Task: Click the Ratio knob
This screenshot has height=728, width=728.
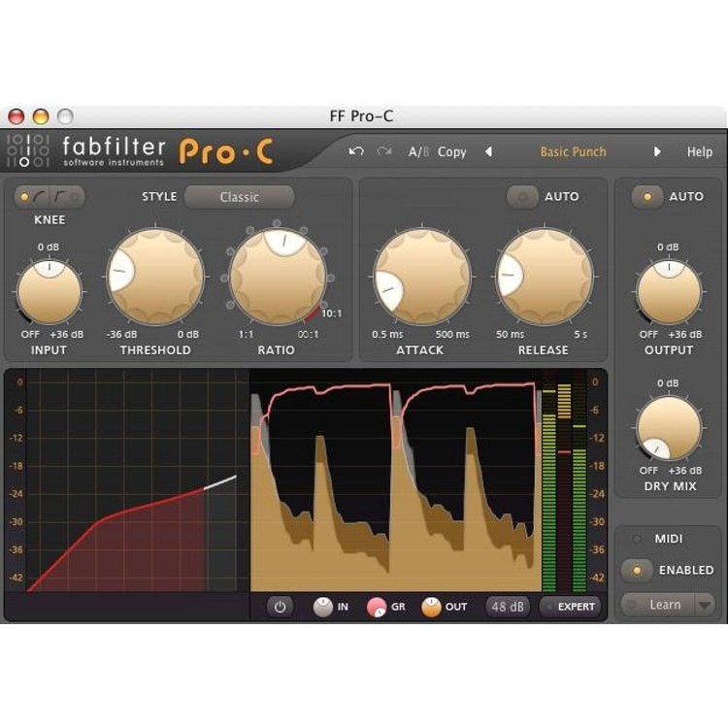Action: tap(278, 277)
